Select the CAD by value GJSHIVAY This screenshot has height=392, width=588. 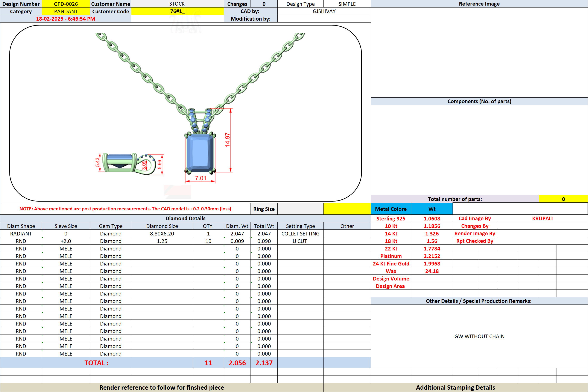tap(324, 11)
